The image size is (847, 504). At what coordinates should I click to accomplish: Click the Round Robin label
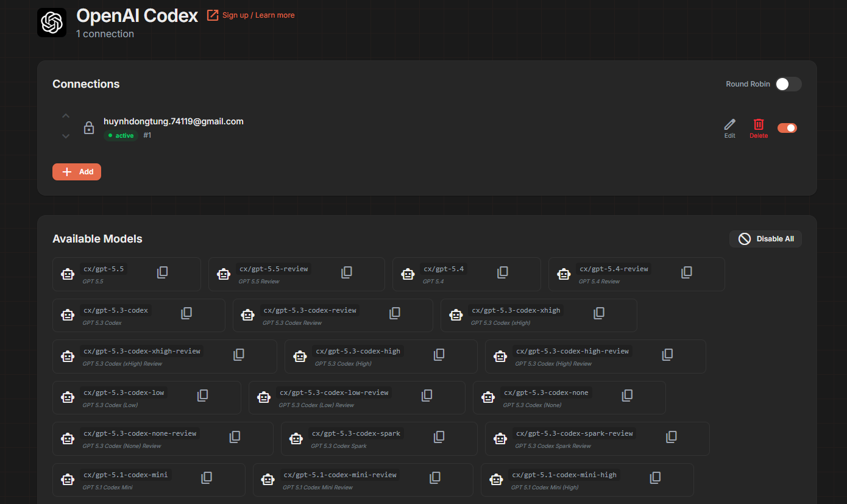[x=748, y=84]
